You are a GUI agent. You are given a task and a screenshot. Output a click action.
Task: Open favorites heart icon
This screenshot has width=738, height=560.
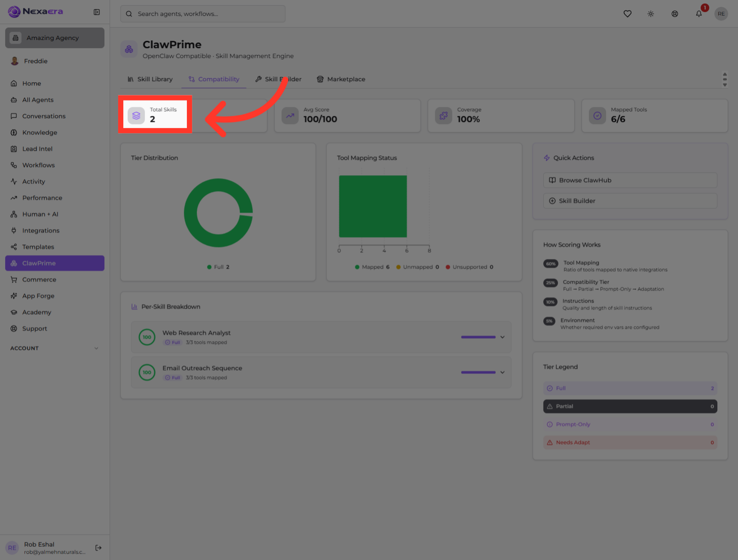[x=627, y=14]
